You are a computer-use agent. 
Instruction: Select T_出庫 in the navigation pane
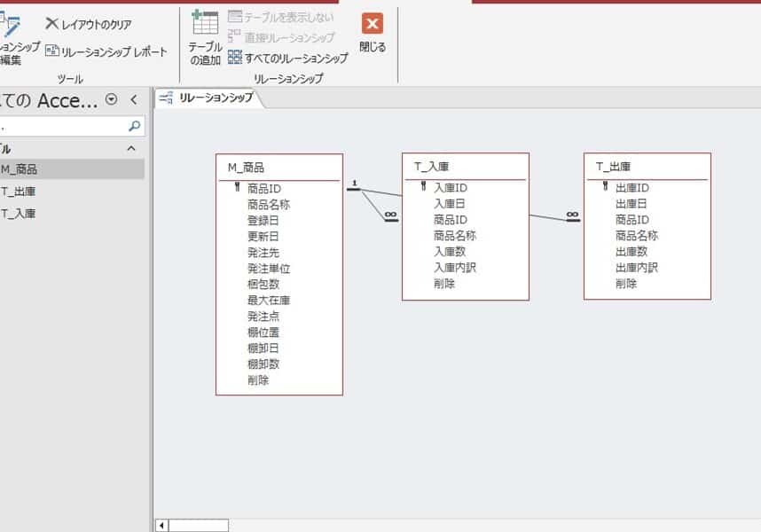[x=19, y=192]
